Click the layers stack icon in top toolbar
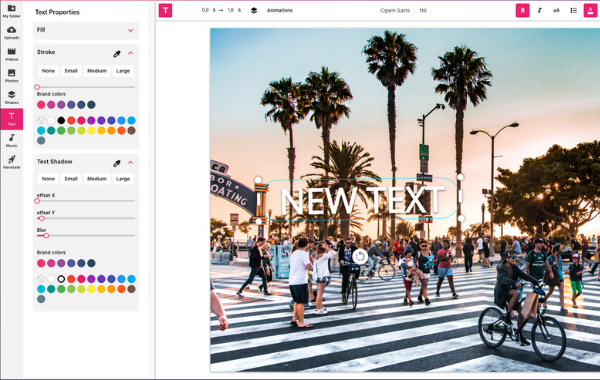Viewport: 600px width, 380px height. point(254,10)
